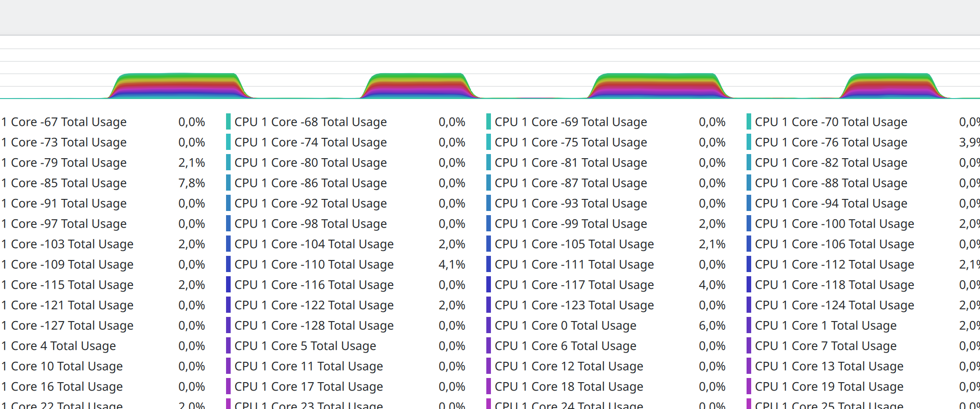Click the 2,0% usage for Core -115
The image size is (980, 409).
point(192,285)
